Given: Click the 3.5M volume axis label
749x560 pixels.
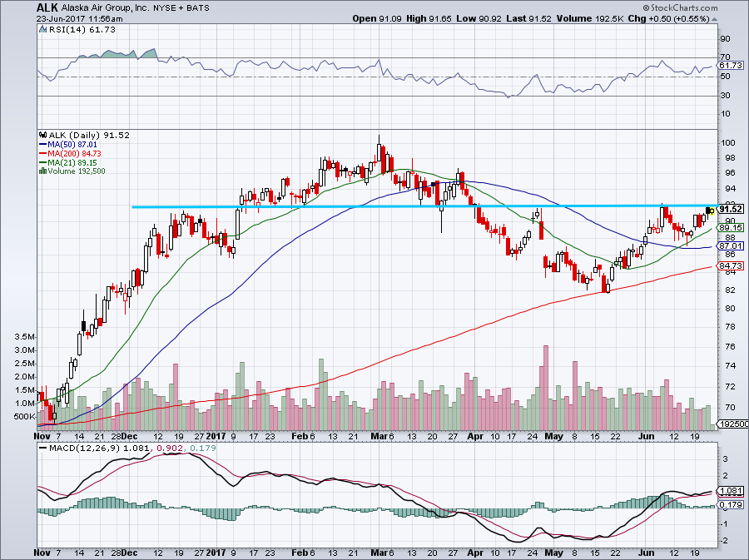Looking at the screenshot, I should pyautogui.click(x=24, y=336).
